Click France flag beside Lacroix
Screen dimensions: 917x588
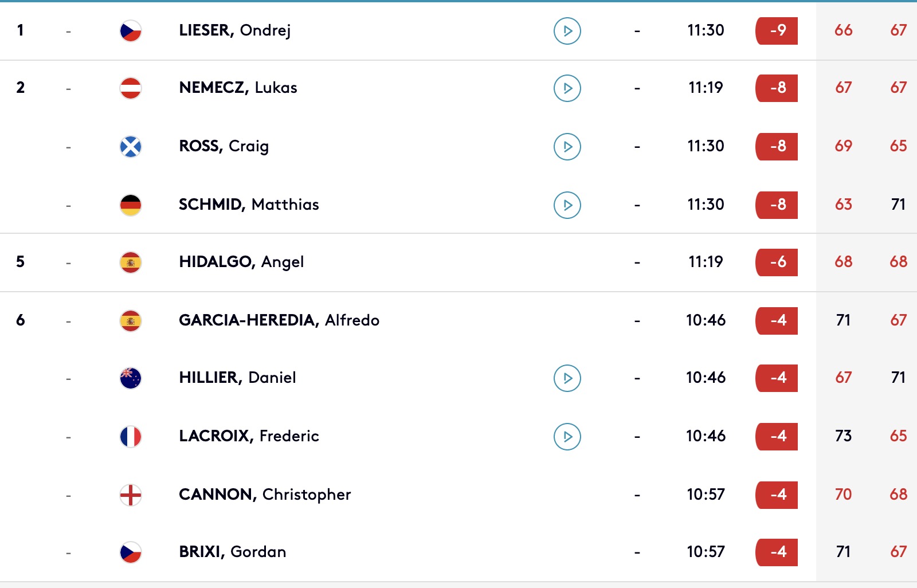[131, 437]
